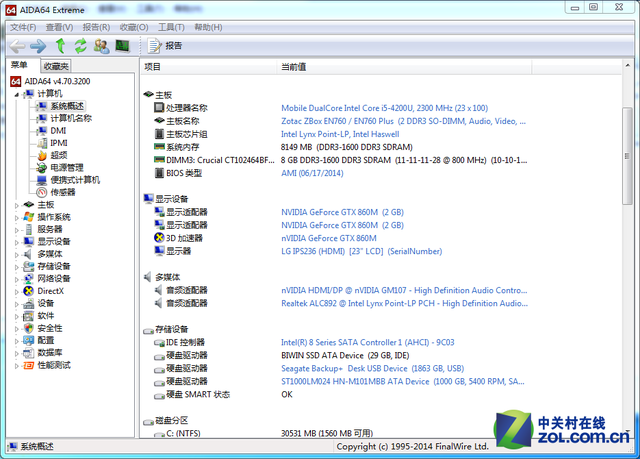Click the vertical scrollbar thumb in the report pane

627,156
